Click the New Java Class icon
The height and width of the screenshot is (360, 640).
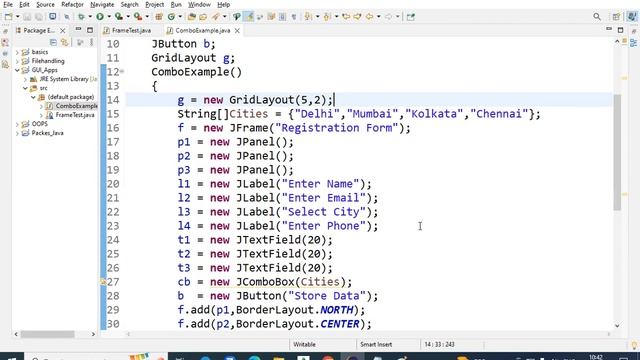click(171, 17)
